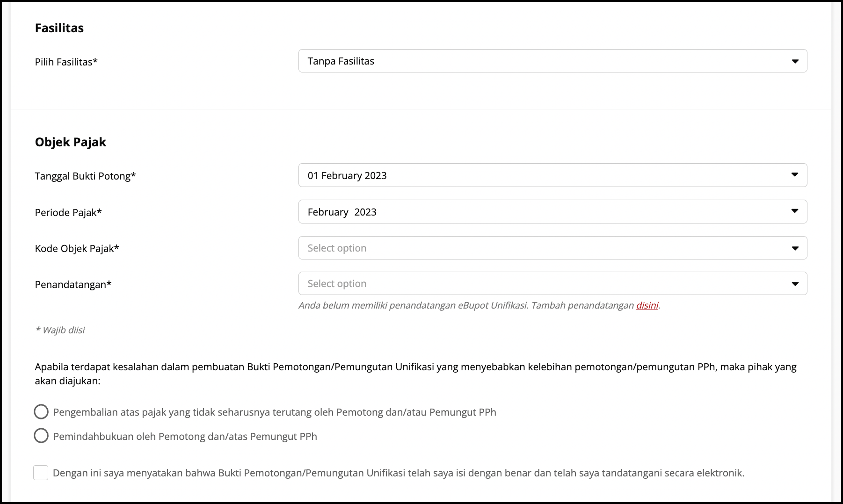Click the Periode Pajak dropdown arrow icon

pos(794,211)
